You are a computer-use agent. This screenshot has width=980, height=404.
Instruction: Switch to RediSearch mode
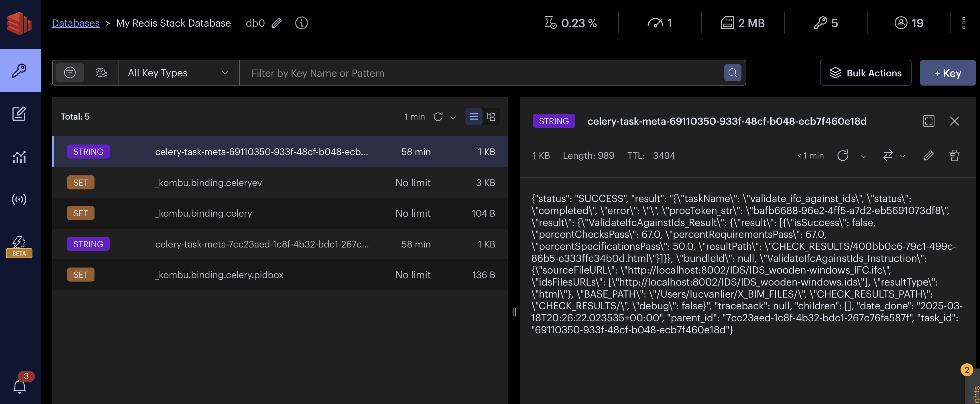point(101,73)
